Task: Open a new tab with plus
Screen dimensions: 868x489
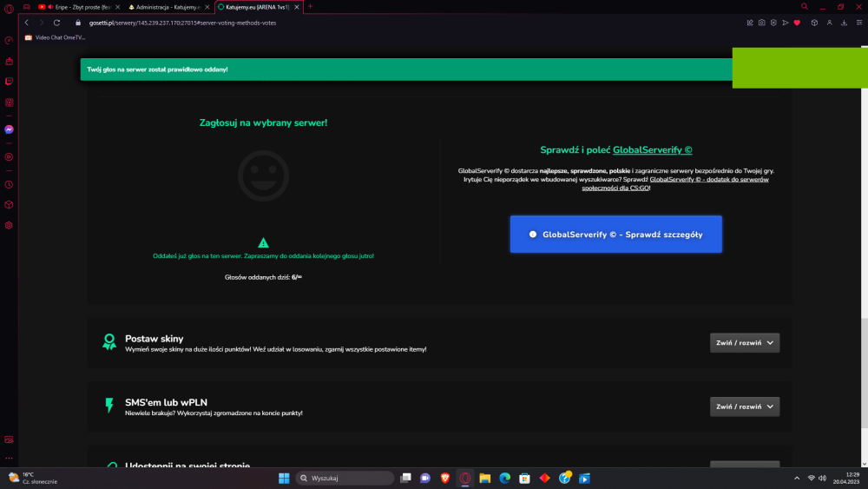Action: click(310, 7)
